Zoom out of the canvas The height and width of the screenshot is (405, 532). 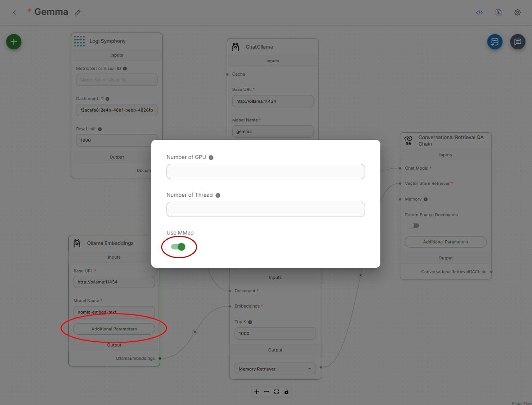tap(266, 392)
